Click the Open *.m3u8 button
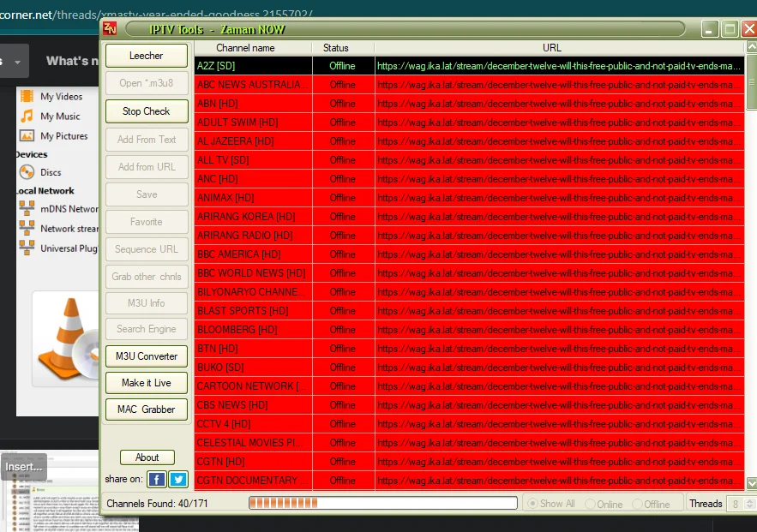 [147, 83]
